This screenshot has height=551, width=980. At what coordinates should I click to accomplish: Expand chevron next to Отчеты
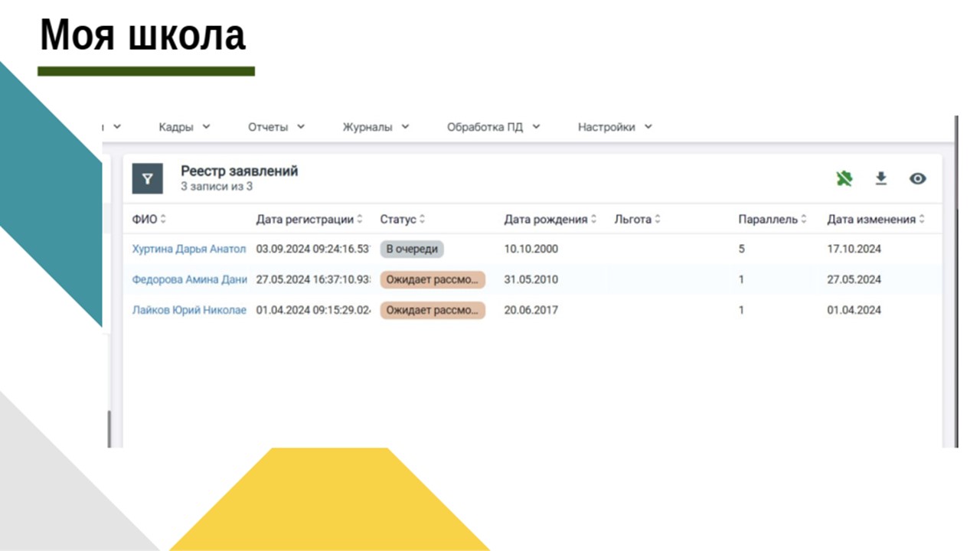(x=300, y=127)
